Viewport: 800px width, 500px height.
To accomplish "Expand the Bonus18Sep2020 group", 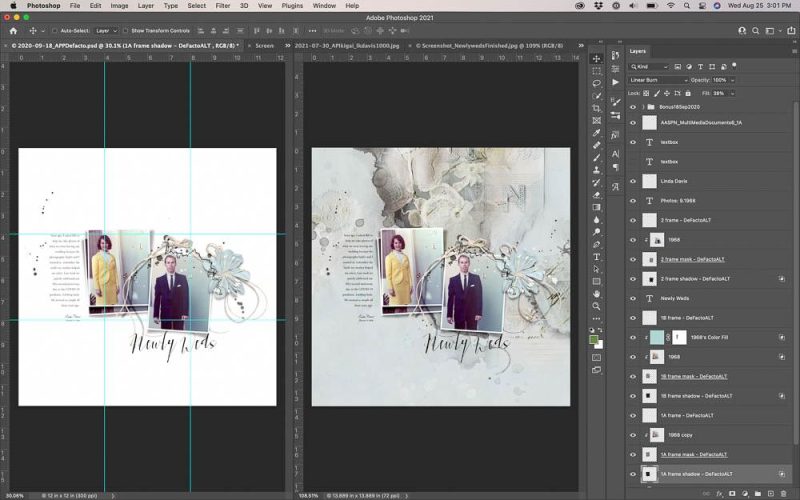I will pos(643,107).
